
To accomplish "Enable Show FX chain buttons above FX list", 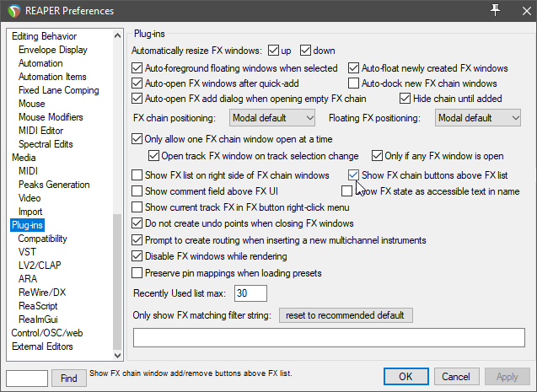I will 355,175.
